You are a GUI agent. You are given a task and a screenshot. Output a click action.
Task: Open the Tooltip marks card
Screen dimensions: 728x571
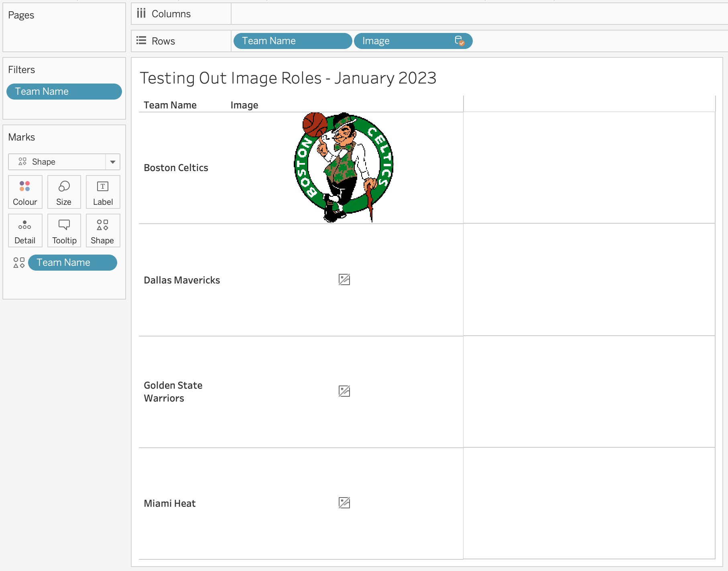click(x=64, y=230)
